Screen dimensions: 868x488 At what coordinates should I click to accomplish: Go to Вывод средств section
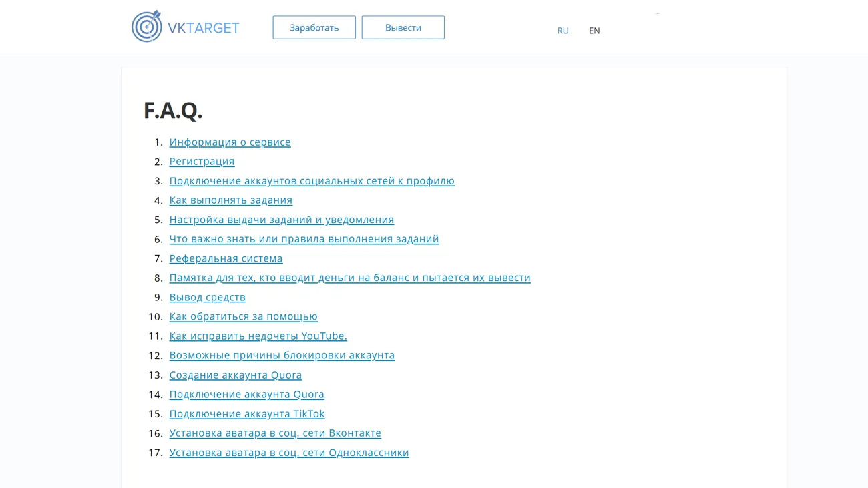207,297
